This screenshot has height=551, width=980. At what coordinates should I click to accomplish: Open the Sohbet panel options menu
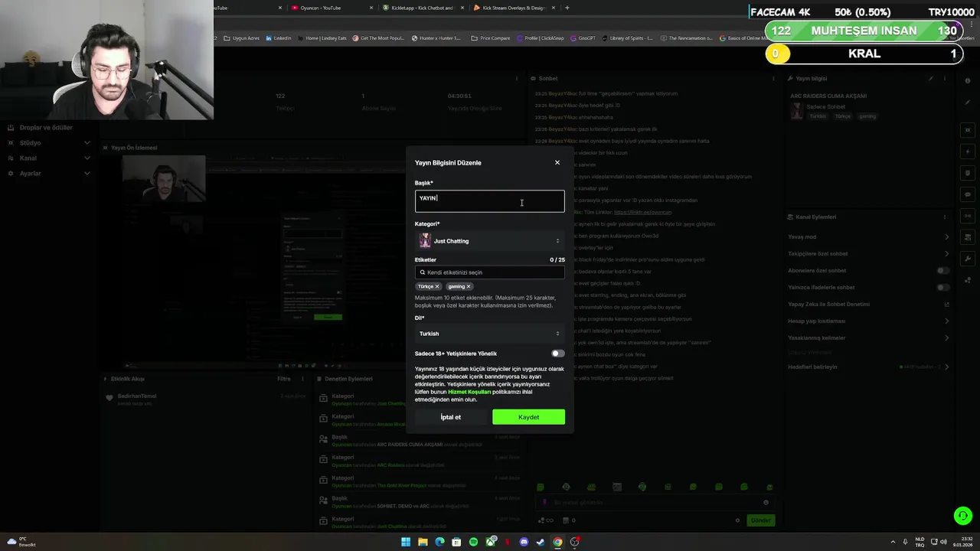tap(774, 78)
